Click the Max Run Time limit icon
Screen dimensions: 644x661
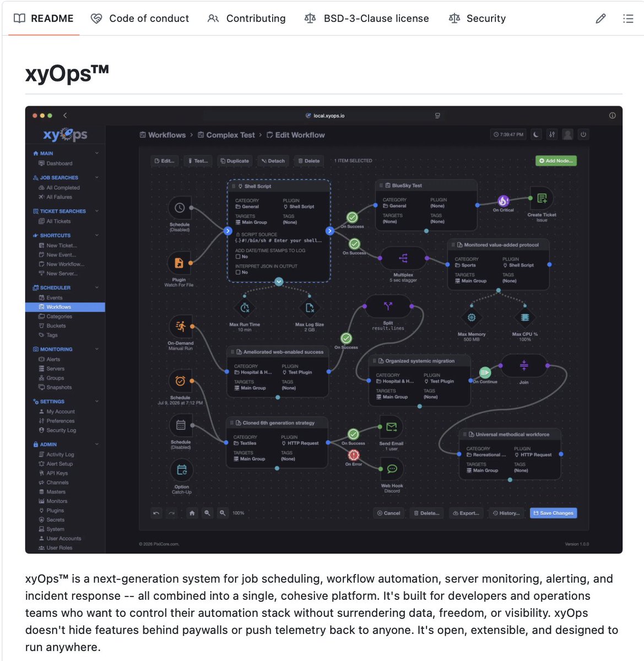coord(245,308)
